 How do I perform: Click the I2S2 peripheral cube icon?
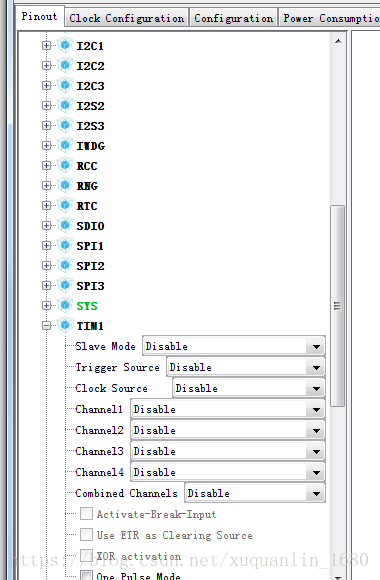click(65, 105)
